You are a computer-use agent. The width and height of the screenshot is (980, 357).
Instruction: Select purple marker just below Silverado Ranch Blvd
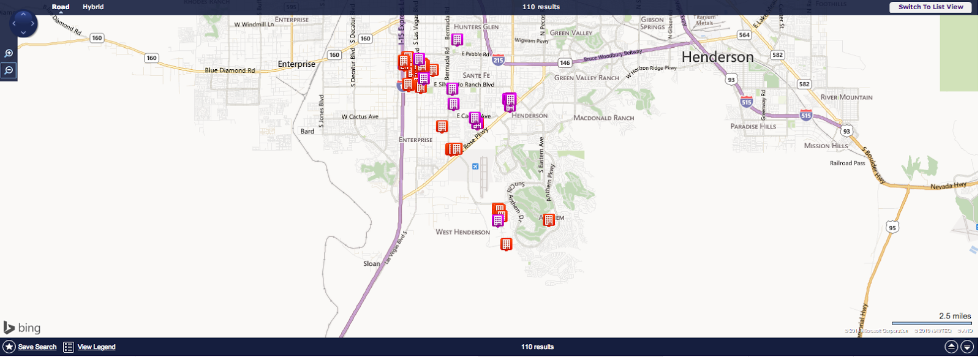(453, 103)
